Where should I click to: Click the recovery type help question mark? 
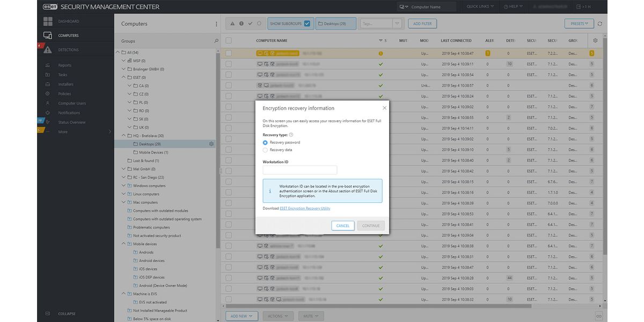291,135
